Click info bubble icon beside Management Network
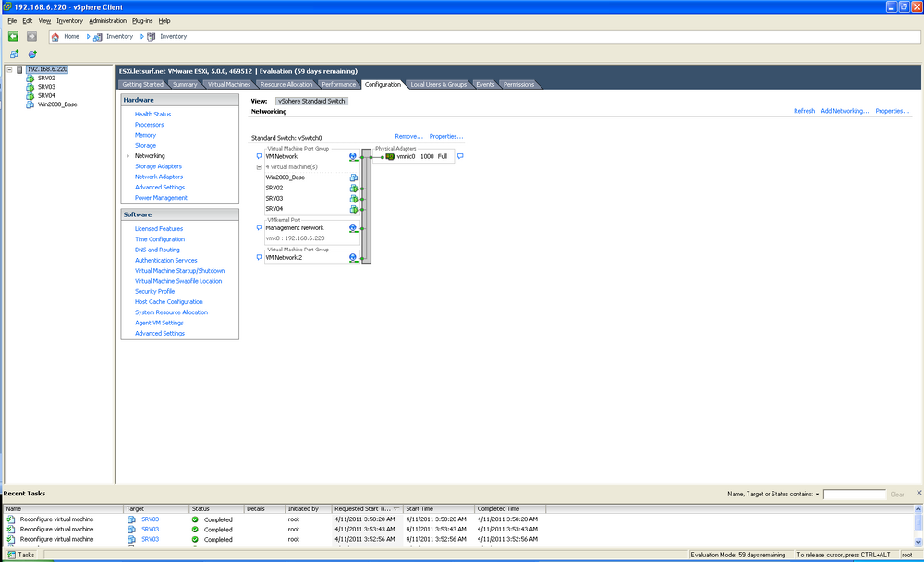This screenshot has width=924, height=562. (x=260, y=227)
